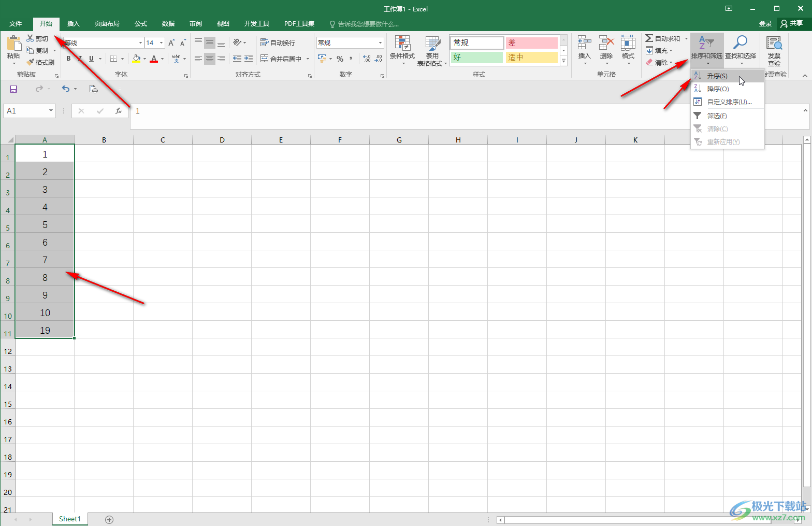Open the borders icon in font group
Viewport: 812px width, 526px height.
114,59
